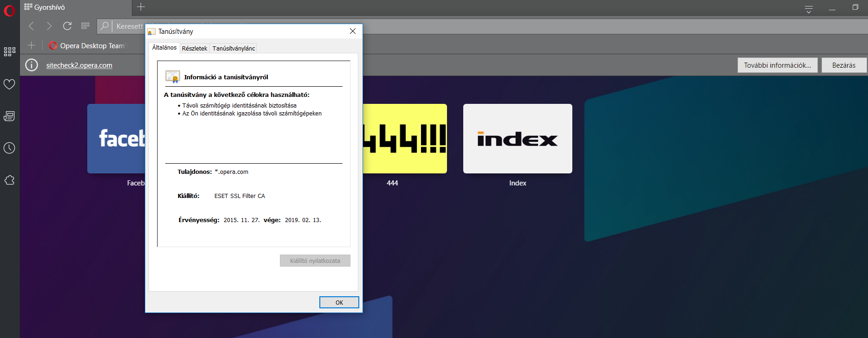Open Bookmarks heart icon in sidebar

tap(9, 84)
